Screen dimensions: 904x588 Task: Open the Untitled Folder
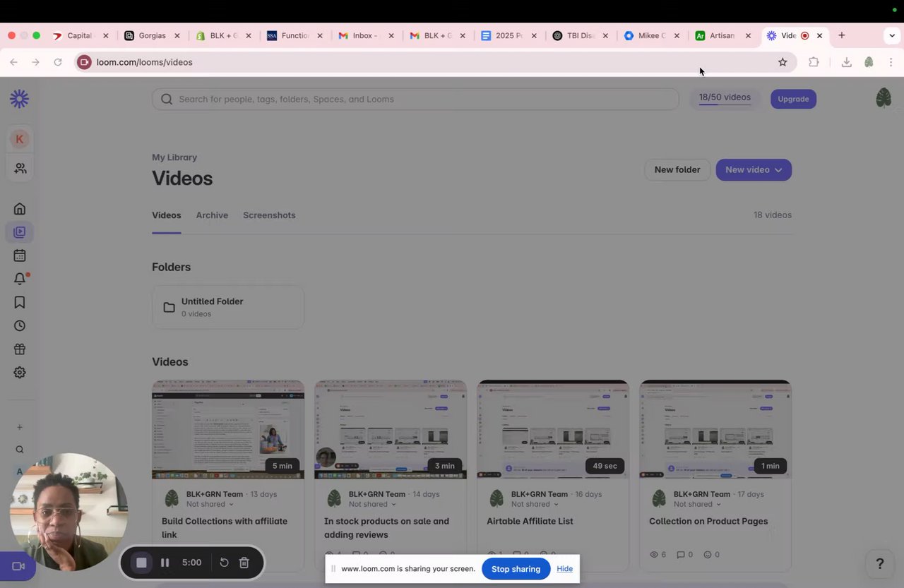tap(228, 307)
